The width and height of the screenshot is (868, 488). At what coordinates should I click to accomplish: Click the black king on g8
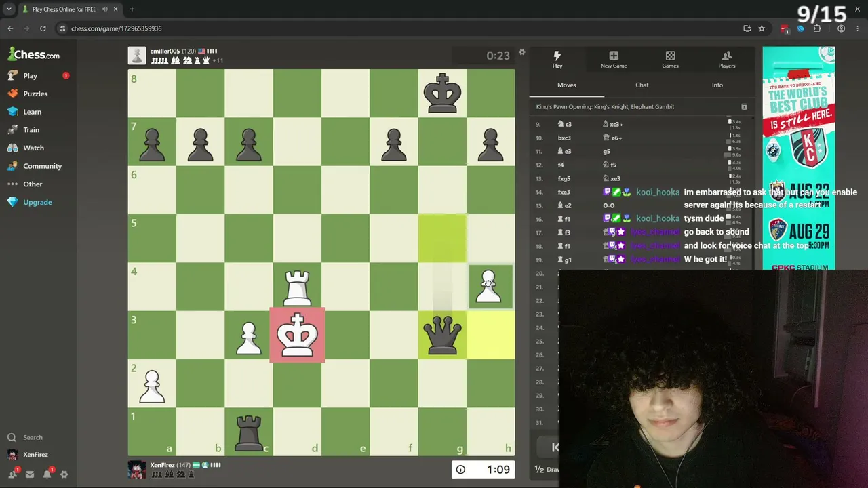pyautogui.click(x=442, y=94)
